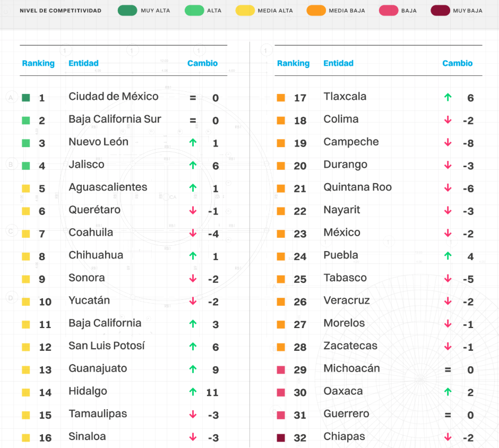This screenshot has height=448, width=499.
Task: Click the Zacatecas entity name
Action: (350, 346)
